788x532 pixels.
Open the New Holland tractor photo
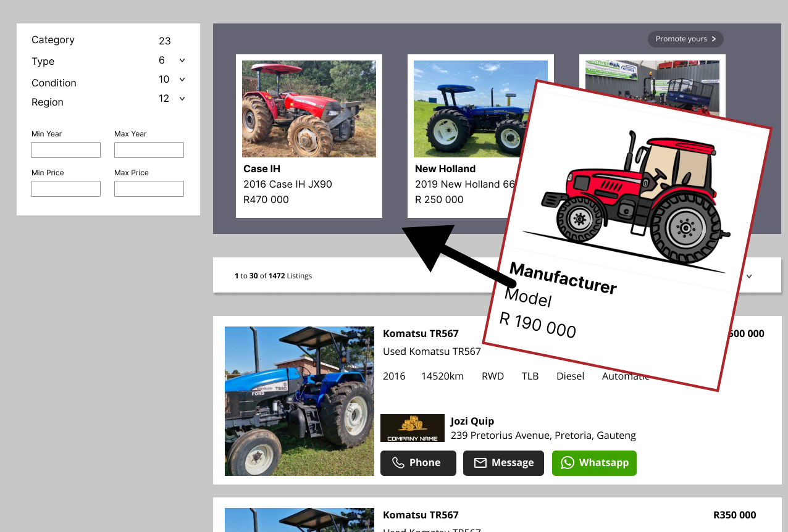(x=469, y=109)
